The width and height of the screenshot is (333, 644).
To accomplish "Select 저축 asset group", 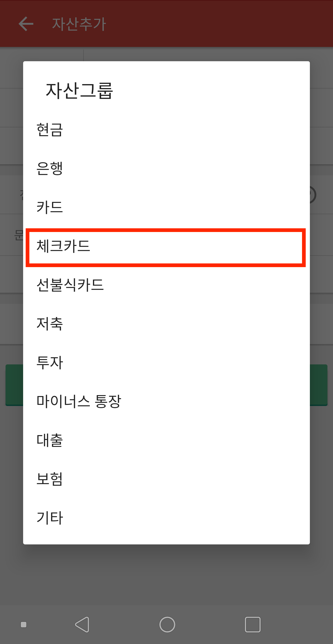I will (x=166, y=324).
